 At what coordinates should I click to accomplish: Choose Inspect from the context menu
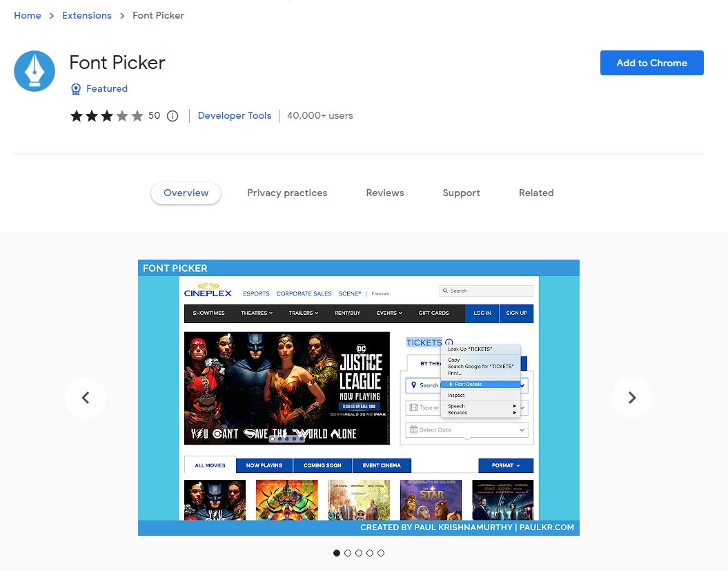tap(457, 395)
